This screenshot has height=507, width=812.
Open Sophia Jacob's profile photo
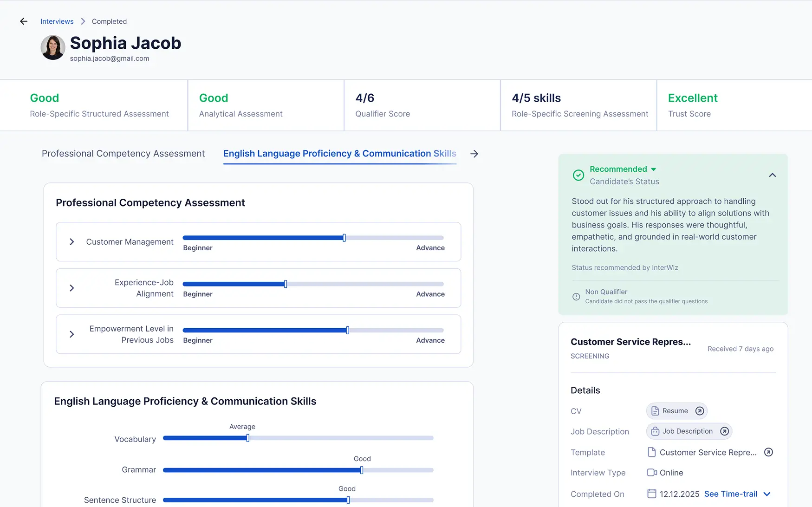(x=53, y=48)
